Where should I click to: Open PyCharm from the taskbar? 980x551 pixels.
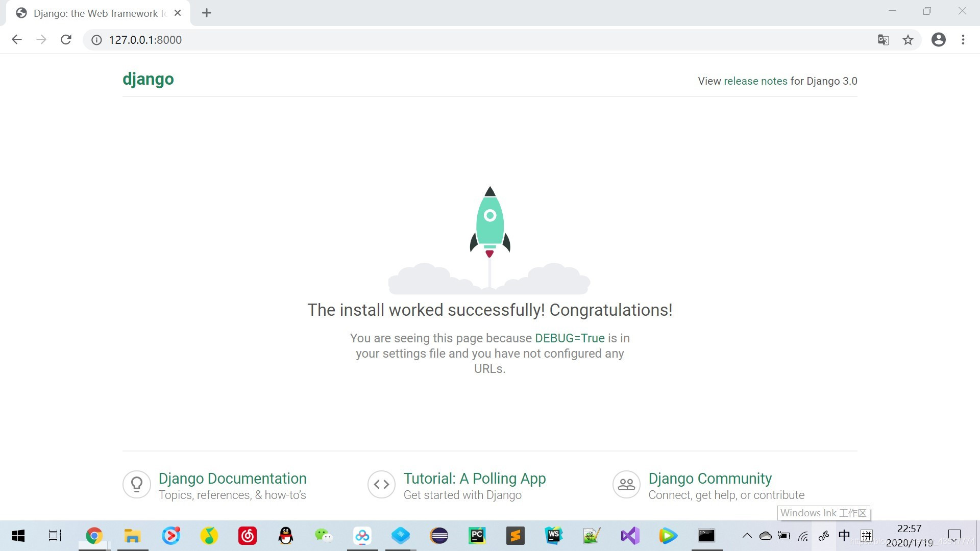[477, 535]
